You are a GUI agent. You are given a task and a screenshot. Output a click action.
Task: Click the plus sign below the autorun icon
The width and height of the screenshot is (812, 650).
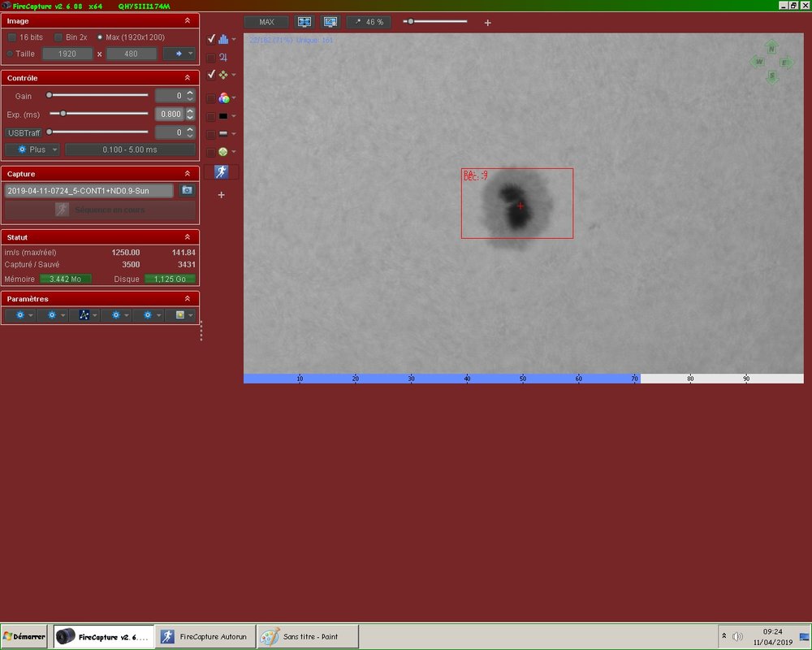[x=221, y=195]
